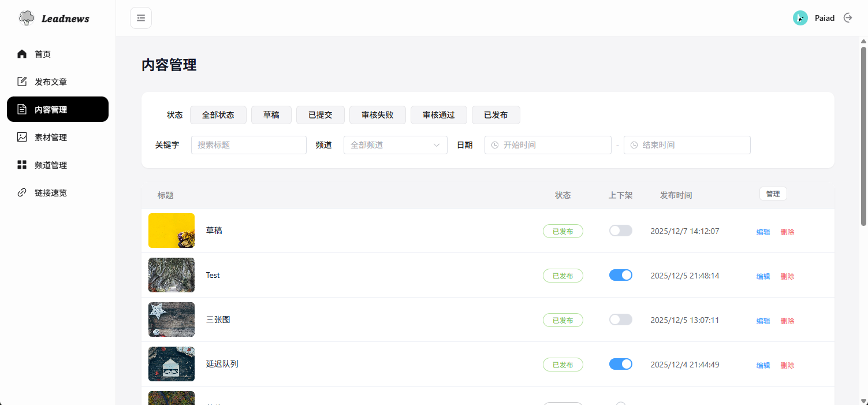The image size is (868, 405).
Task: Click the yellow thumbnail of 草稿 article
Action: point(172,231)
